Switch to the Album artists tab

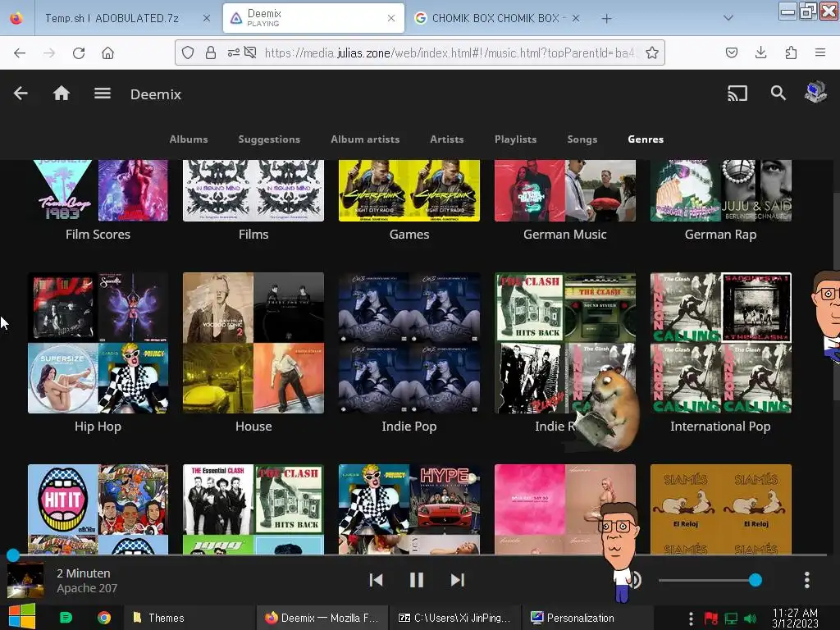[365, 139]
